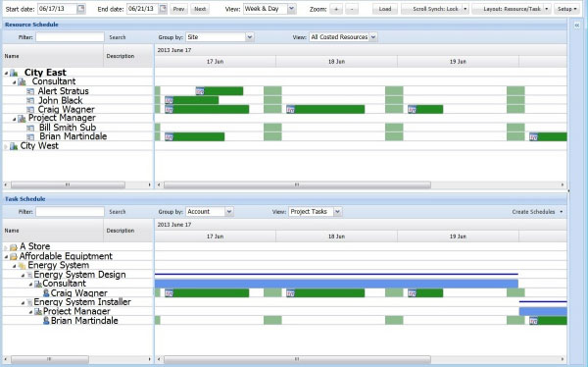Screen dimensions: 588x367
Task: Click Craig Wagner person icon in Task Schedule
Action: point(46,293)
